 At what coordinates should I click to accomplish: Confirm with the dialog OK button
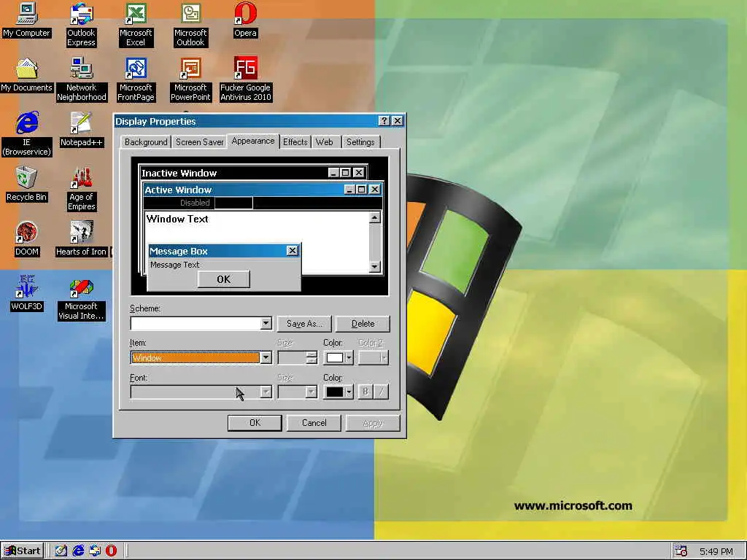255,423
